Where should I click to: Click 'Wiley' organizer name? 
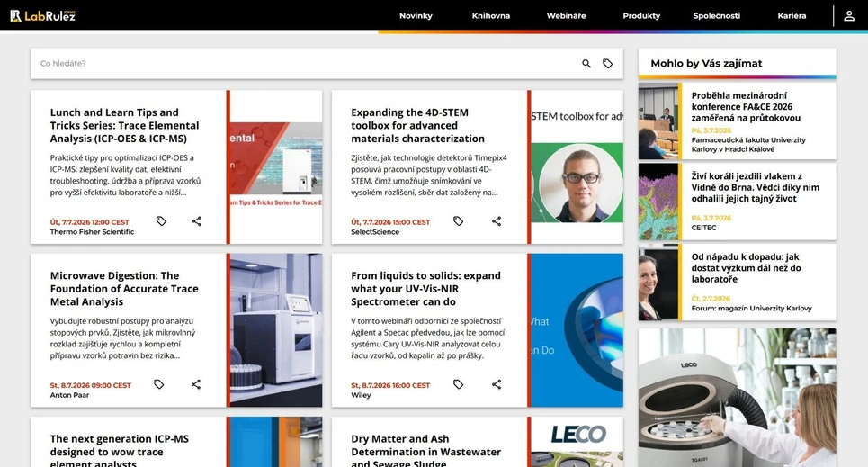click(361, 395)
